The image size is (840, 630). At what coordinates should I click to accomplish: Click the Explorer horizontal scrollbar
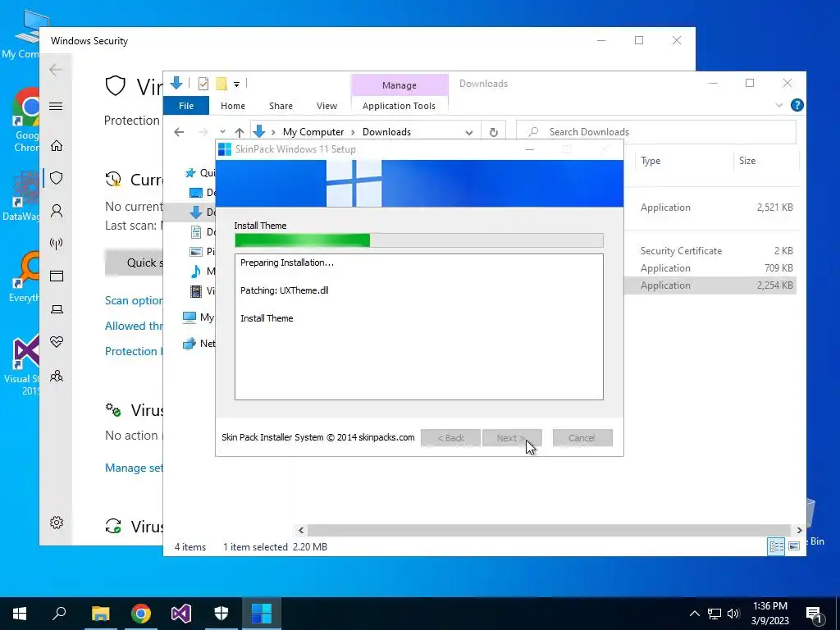[549, 530]
